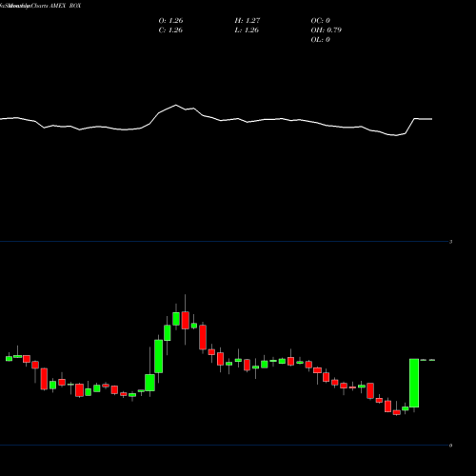Click the 'OC: 0' reading
The height and width of the screenshot is (476, 476).
[321, 21]
